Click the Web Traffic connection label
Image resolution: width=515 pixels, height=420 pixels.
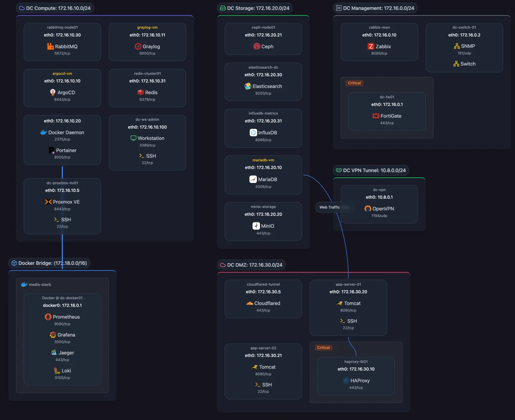(x=329, y=207)
